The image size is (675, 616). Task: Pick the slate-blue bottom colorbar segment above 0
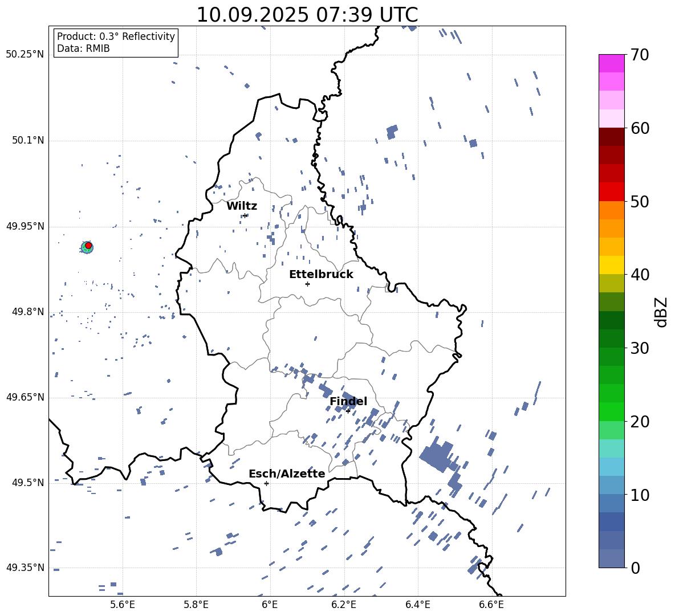coord(611,558)
